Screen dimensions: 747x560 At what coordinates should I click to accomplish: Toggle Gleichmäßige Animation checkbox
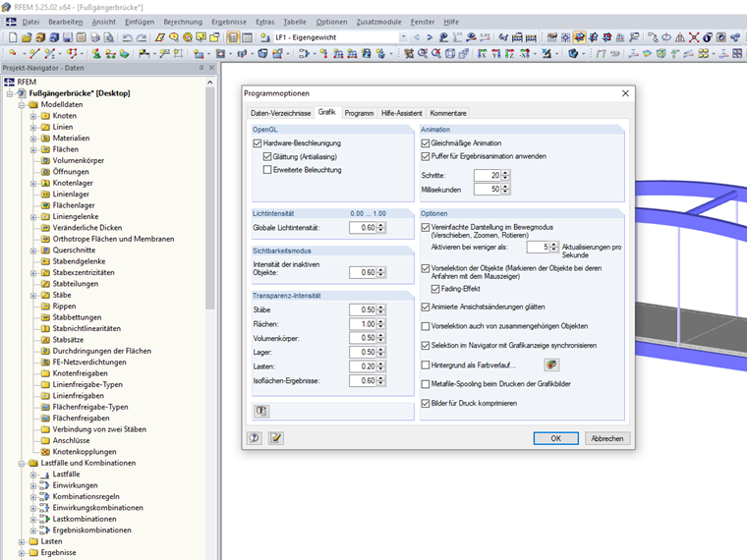click(x=426, y=142)
